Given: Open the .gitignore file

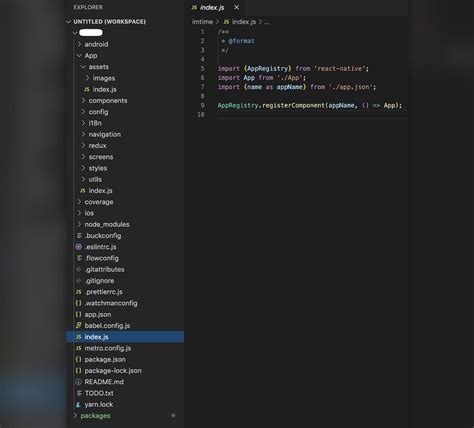Looking at the screenshot, I should 99,281.
